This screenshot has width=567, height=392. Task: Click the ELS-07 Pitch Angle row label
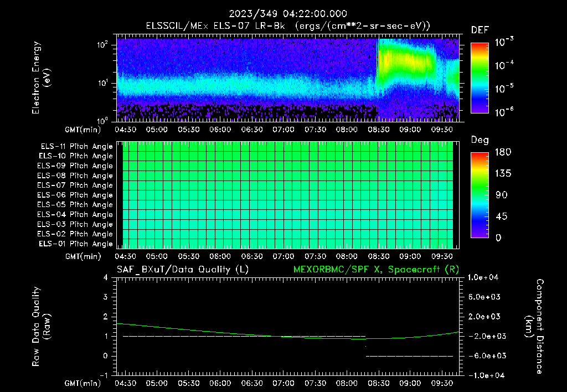click(x=75, y=185)
